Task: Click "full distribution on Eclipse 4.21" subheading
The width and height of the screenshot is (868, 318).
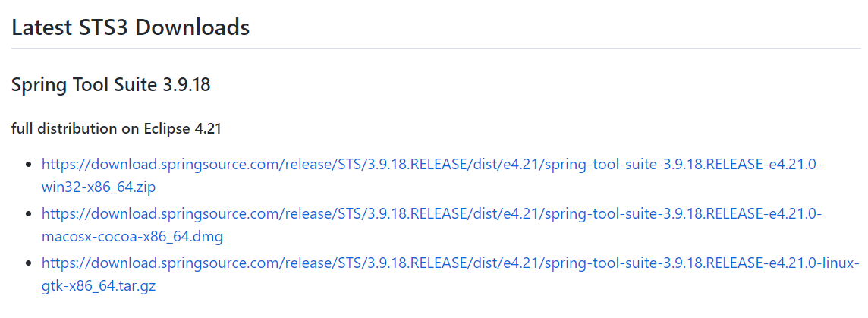Action: pos(116,129)
